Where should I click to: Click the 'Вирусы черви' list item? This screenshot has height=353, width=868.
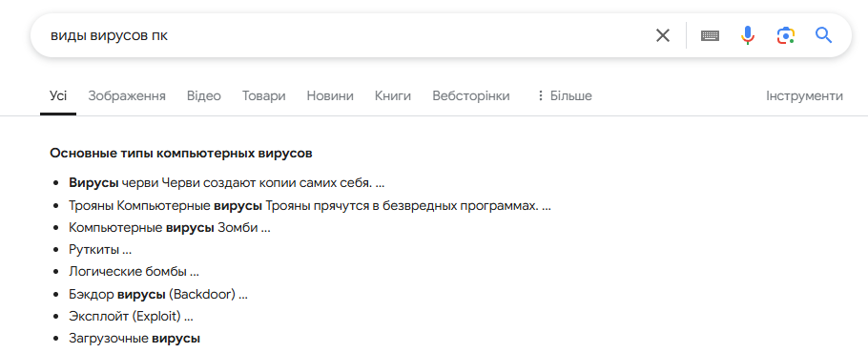(226, 183)
